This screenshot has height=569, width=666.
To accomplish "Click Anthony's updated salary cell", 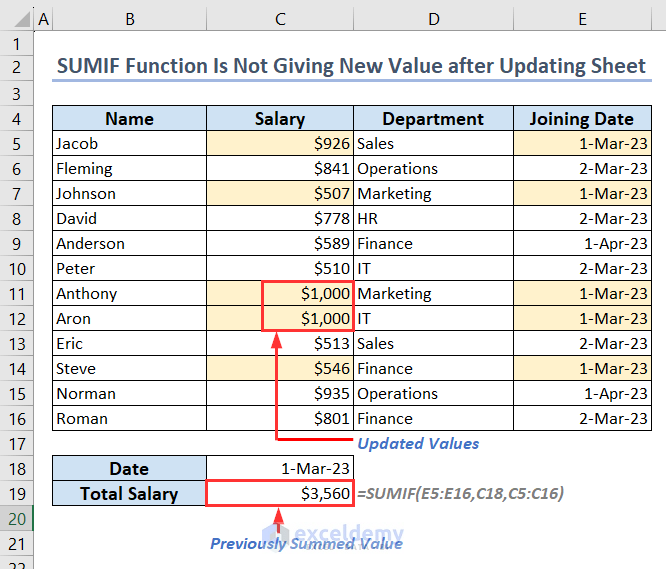I will click(308, 294).
